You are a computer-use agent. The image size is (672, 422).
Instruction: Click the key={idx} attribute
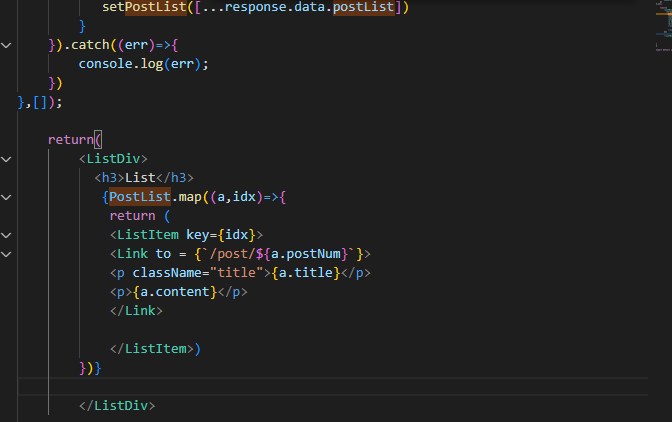221,235
